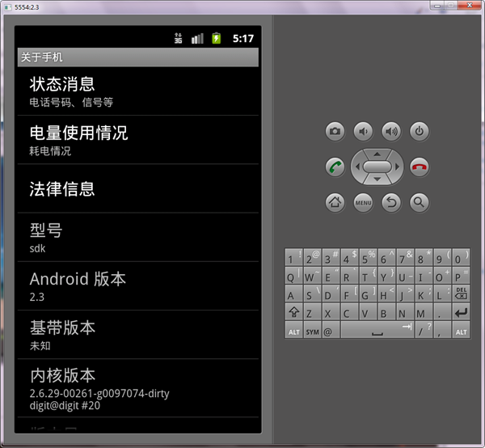The height and width of the screenshot is (448, 485).
Task: Select the 基带版本 baseband entry
Action: click(x=138, y=335)
